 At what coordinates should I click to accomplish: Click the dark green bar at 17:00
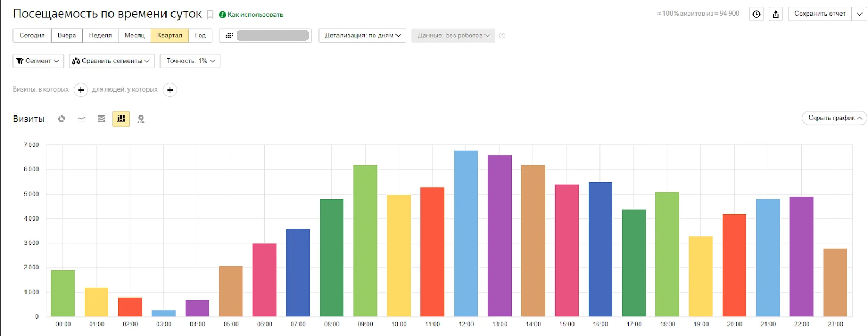634,263
